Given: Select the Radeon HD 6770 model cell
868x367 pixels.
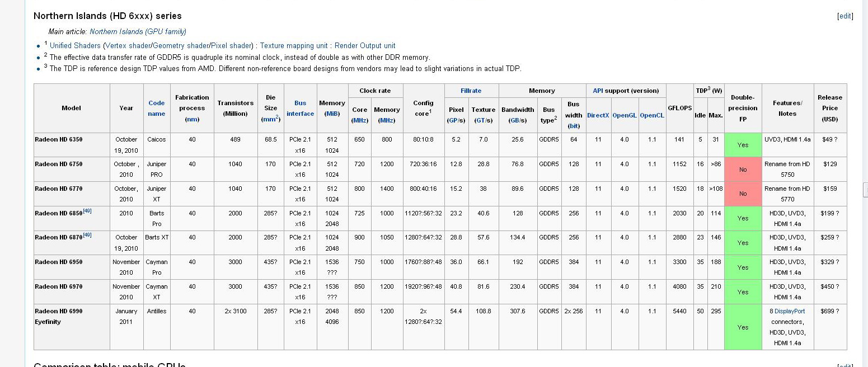Looking at the screenshot, I should pyautogui.click(x=72, y=194).
